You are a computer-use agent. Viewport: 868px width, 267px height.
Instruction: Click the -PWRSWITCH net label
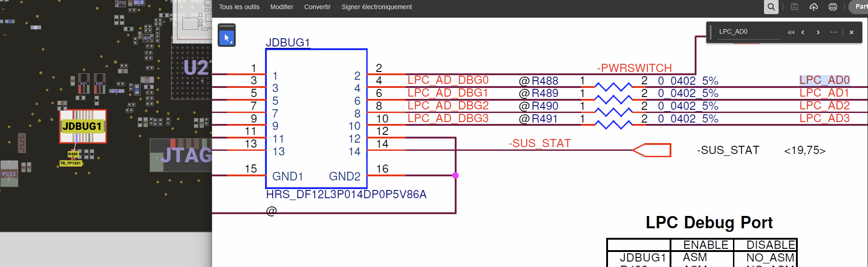pyautogui.click(x=634, y=68)
